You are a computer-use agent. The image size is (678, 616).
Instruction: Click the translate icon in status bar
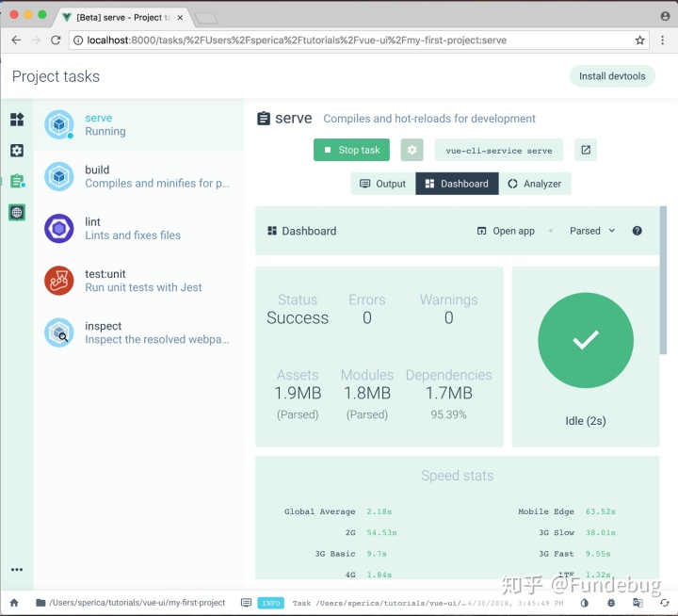638,603
